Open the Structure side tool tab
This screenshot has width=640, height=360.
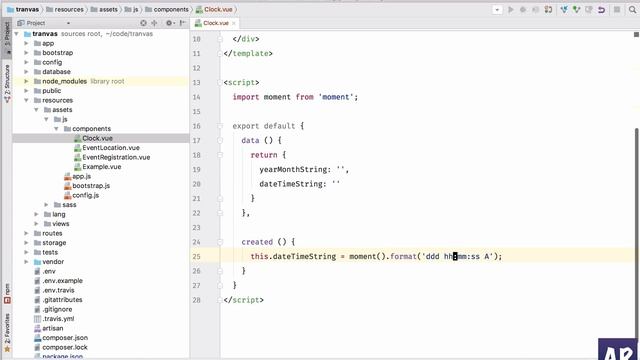pos(7,83)
